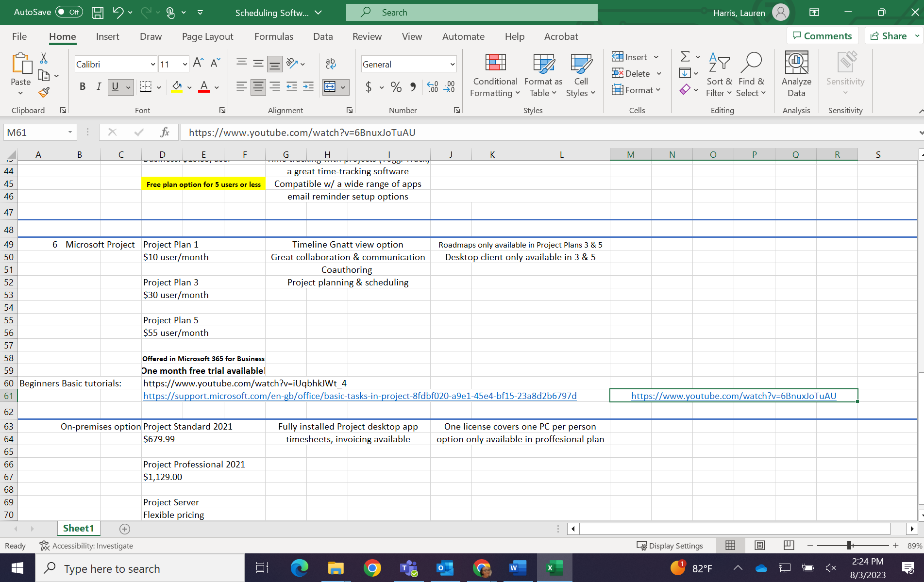Image resolution: width=924 pixels, height=582 pixels.
Task: Click the Save icon in title bar
Action: point(98,13)
